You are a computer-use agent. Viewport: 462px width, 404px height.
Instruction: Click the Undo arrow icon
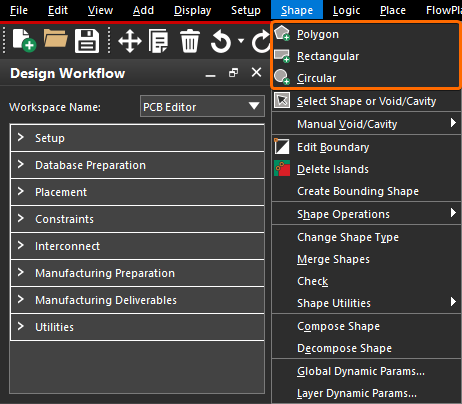pyautogui.click(x=221, y=41)
